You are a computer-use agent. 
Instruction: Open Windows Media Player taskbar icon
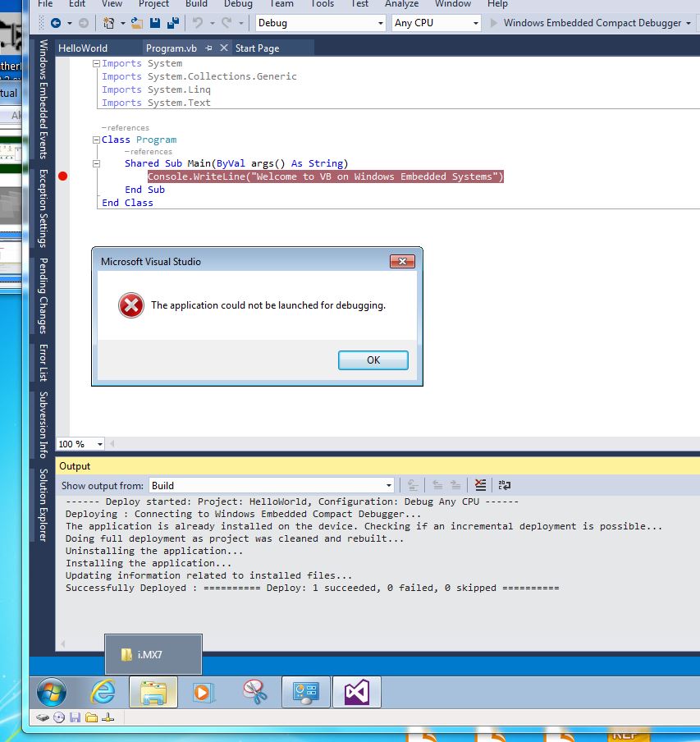[x=204, y=692]
